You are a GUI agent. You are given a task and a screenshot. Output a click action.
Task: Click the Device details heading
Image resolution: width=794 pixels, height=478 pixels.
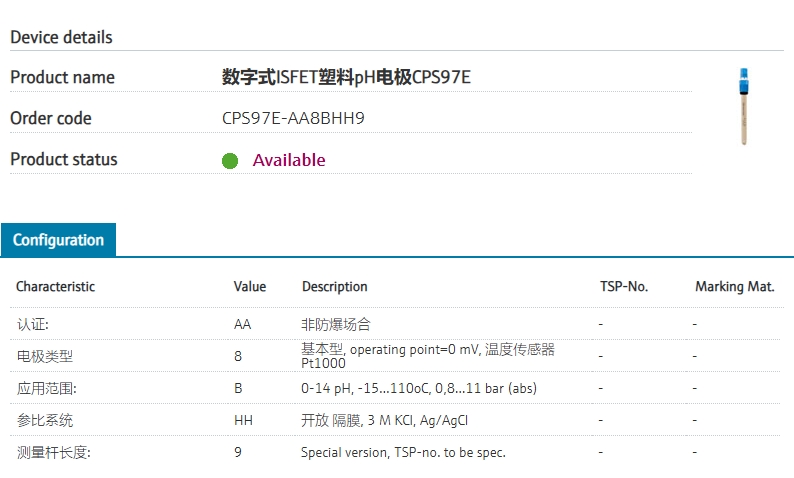[x=61, y=37]
